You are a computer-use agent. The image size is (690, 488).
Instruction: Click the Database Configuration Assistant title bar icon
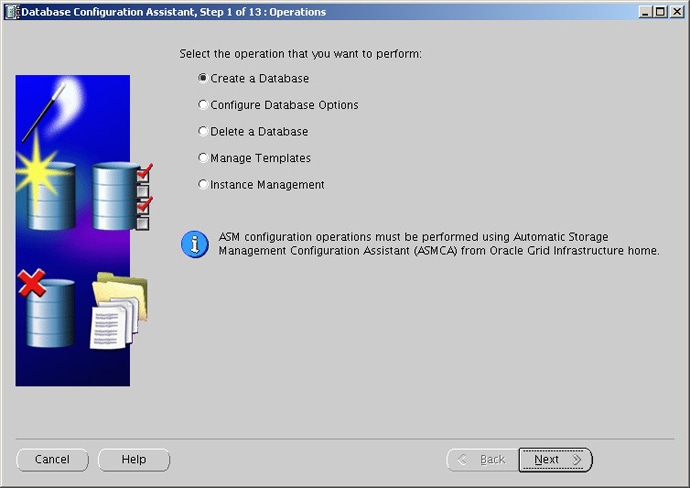12,11
